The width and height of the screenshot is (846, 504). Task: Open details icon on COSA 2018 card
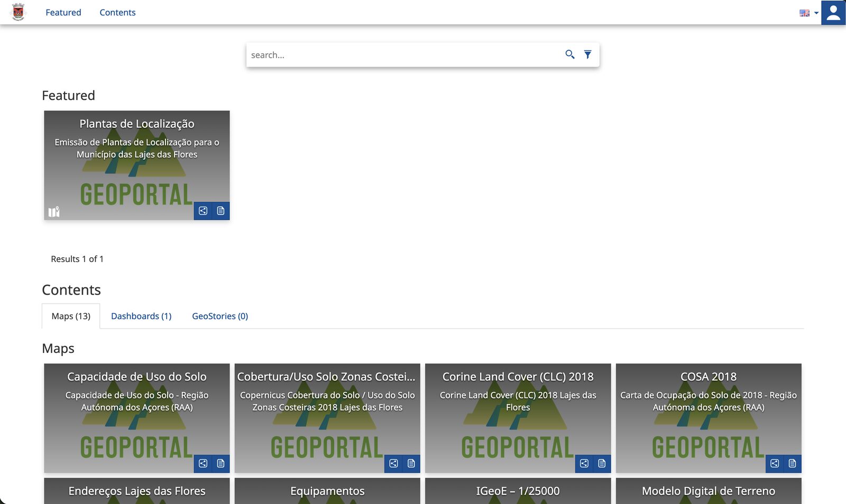click(x=793, y=463)
